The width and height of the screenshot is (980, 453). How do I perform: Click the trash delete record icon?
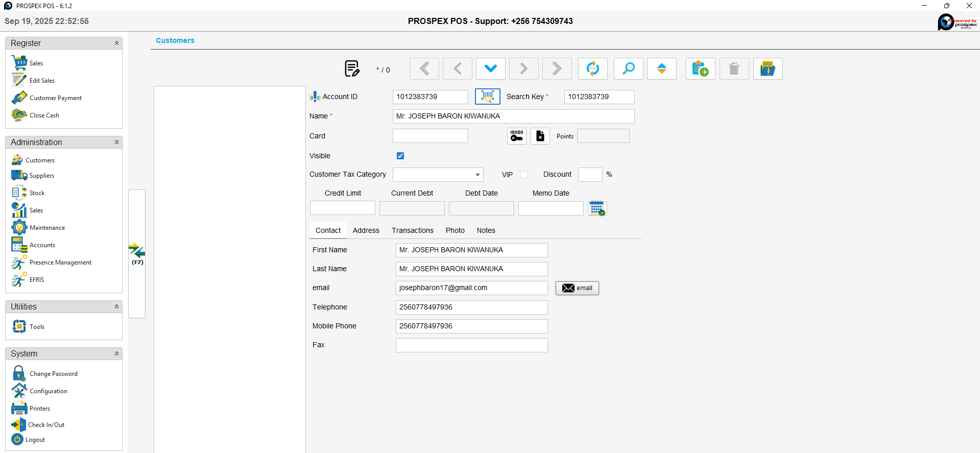(x=734, y=68)
